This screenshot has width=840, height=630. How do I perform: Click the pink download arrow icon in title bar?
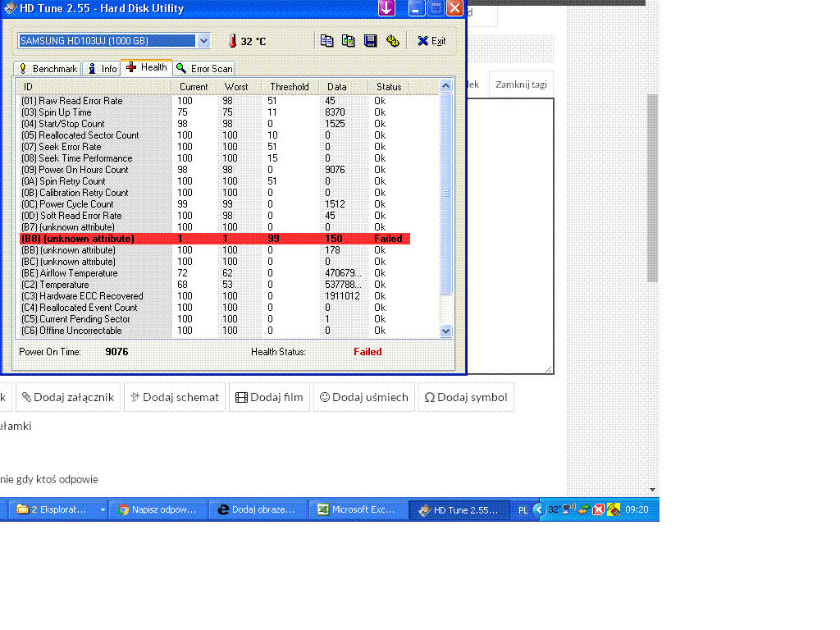[x=387, y=8]
